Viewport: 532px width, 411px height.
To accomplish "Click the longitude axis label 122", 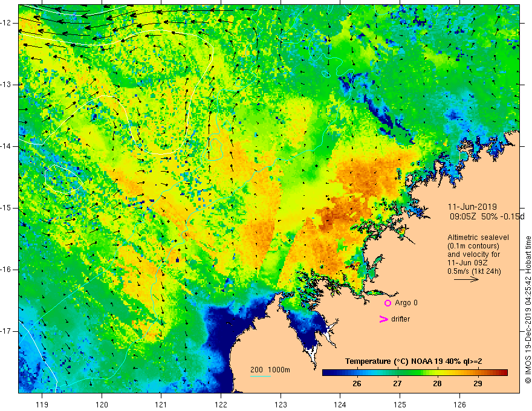I will [x=221, y=404].
